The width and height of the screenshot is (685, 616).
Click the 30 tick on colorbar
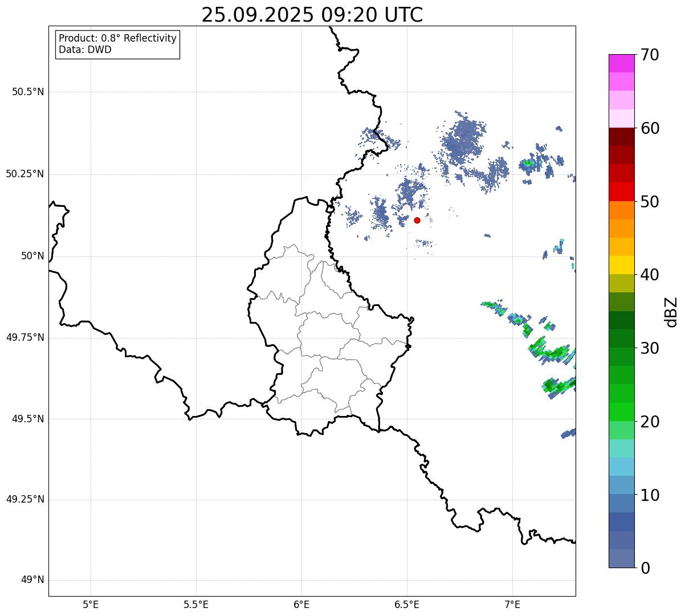pos(650,348)
